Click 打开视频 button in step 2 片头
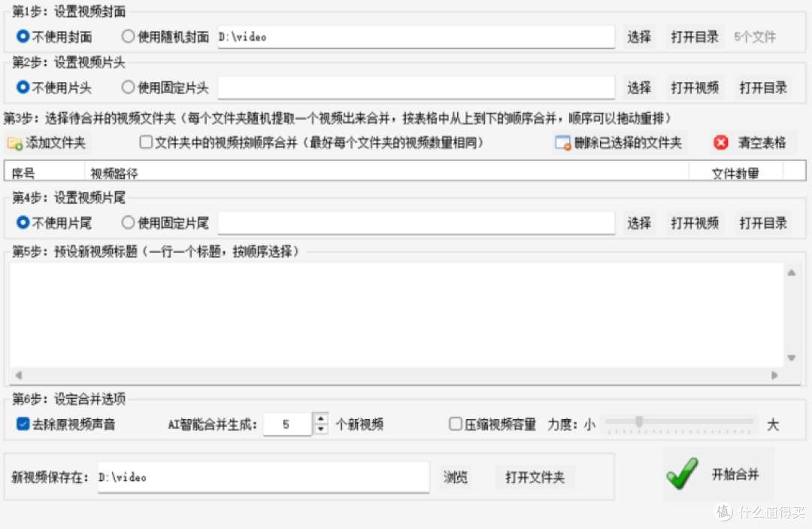812x529 pixels. click(695, 87)
